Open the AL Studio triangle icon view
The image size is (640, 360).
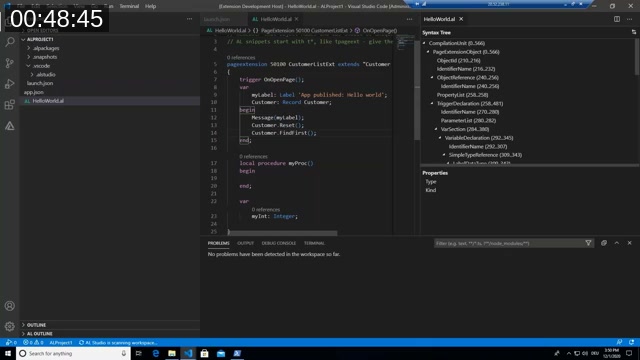tap(10, 126)
